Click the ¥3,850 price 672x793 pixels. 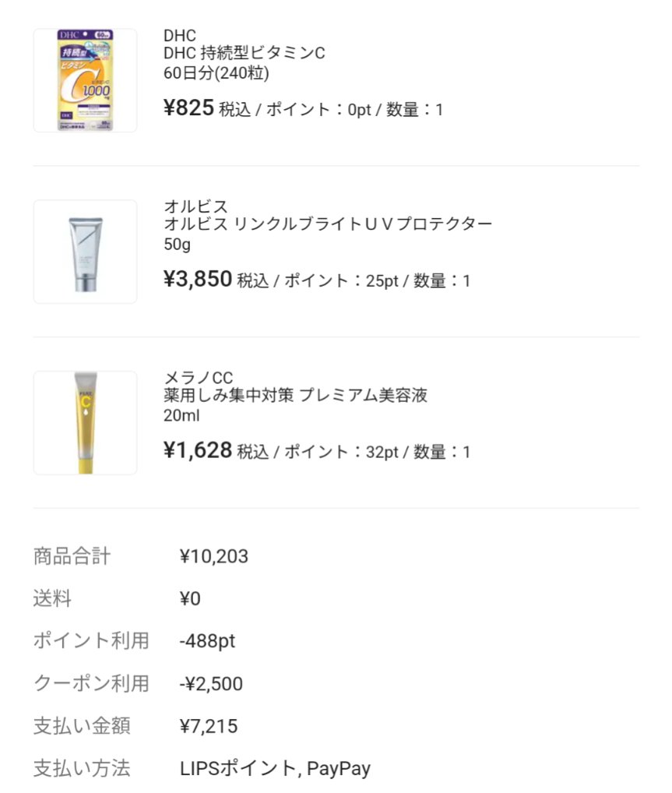click(x=198, y=280)
